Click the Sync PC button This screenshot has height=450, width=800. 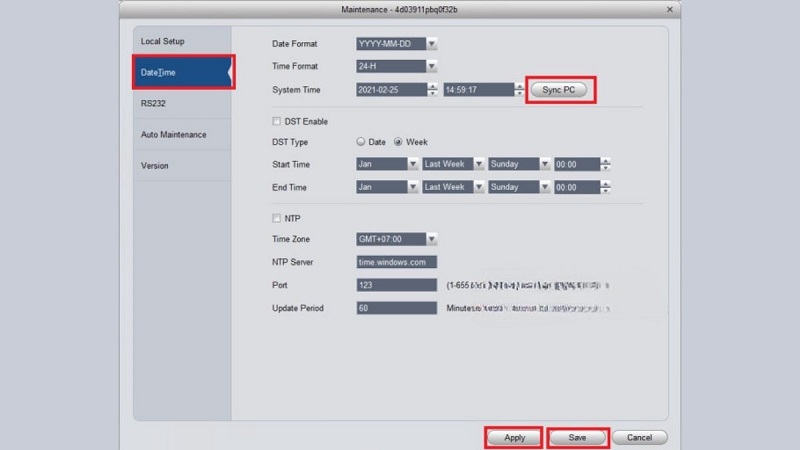[x=559, y=90]
